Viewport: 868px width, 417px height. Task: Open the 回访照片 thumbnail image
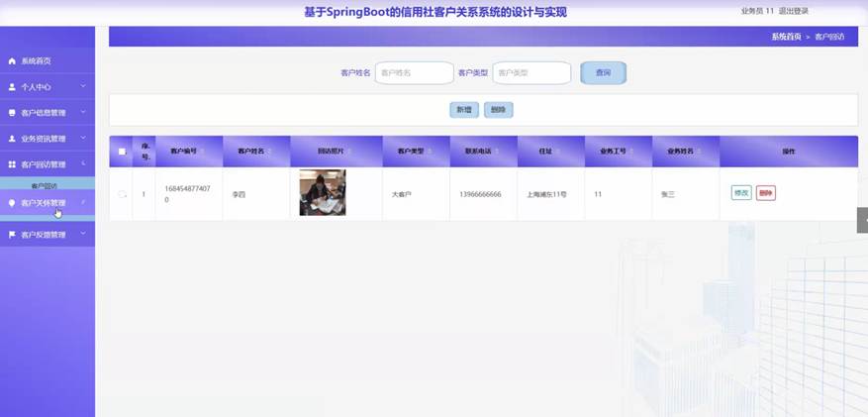323,193
